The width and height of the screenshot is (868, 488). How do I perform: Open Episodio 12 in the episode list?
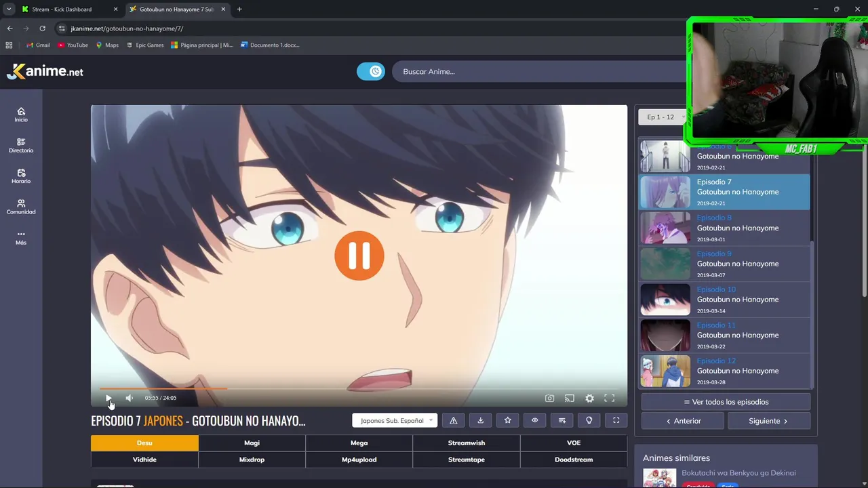[724, 371]
